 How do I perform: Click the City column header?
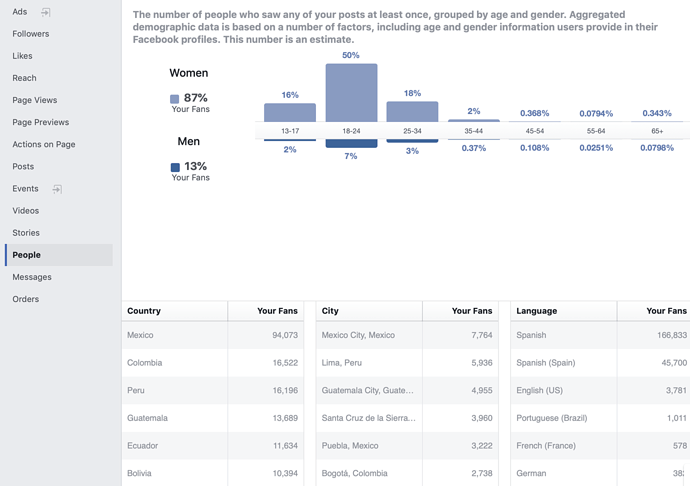(330, 311)
